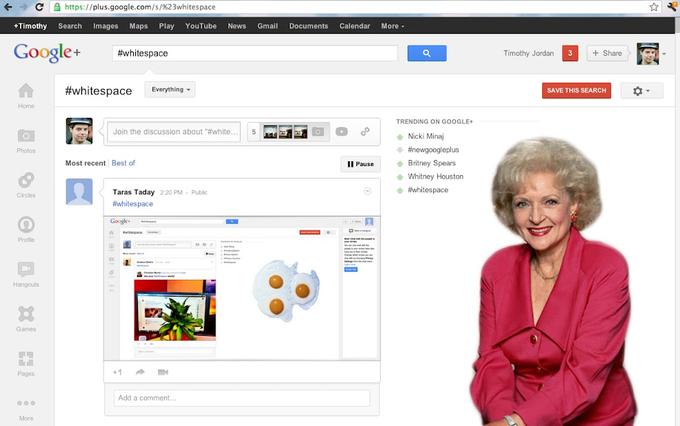Click the link icon in share box

tap(365, 131)
